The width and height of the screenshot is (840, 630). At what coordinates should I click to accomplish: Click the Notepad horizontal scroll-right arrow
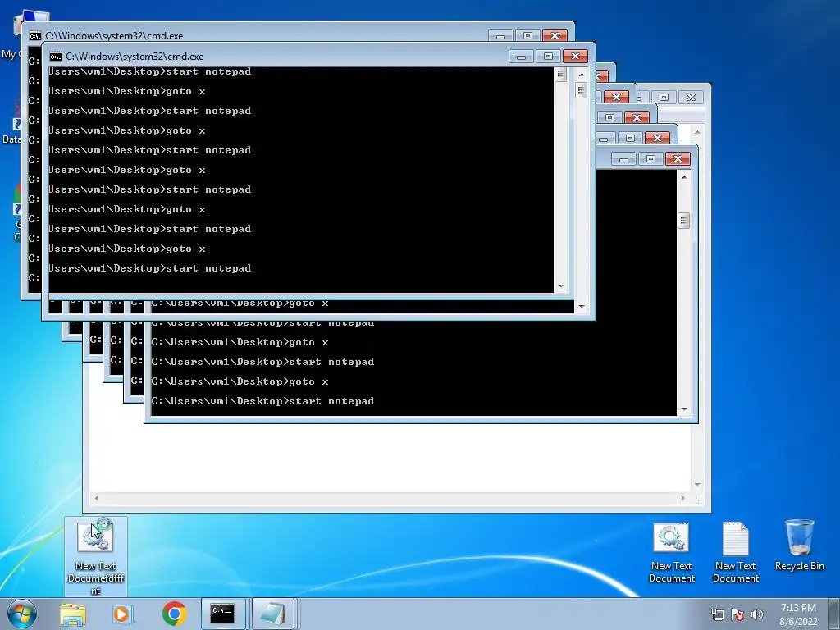[682, 498]
